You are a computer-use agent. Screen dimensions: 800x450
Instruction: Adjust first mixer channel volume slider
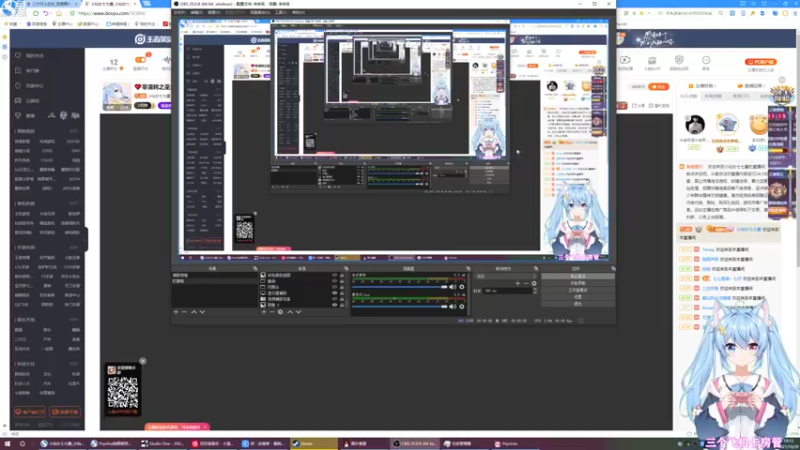399,287
